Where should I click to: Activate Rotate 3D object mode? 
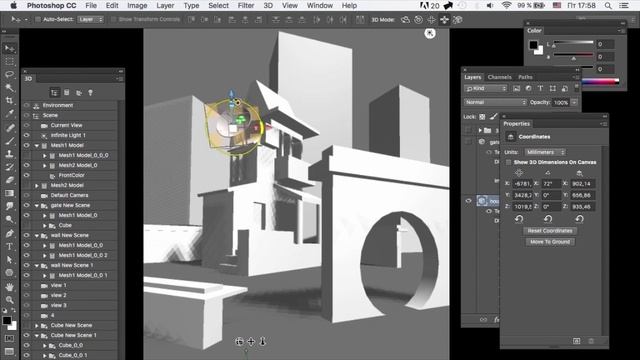405,20
